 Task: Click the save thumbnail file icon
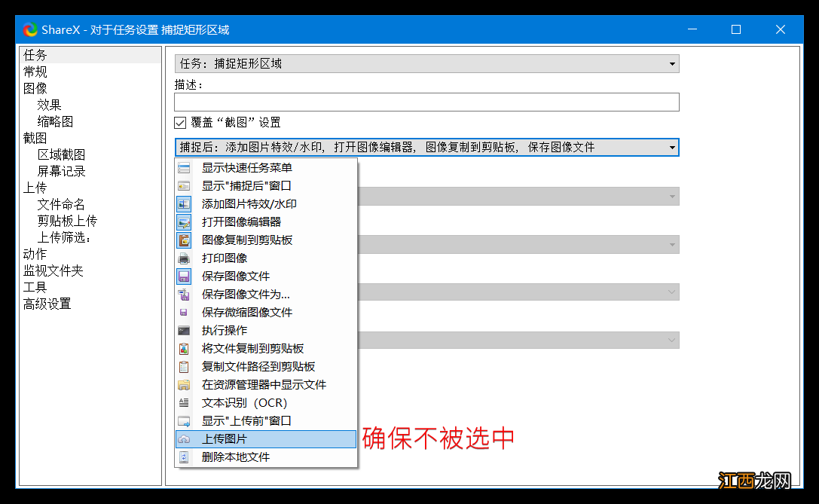[x=184, y=313]
